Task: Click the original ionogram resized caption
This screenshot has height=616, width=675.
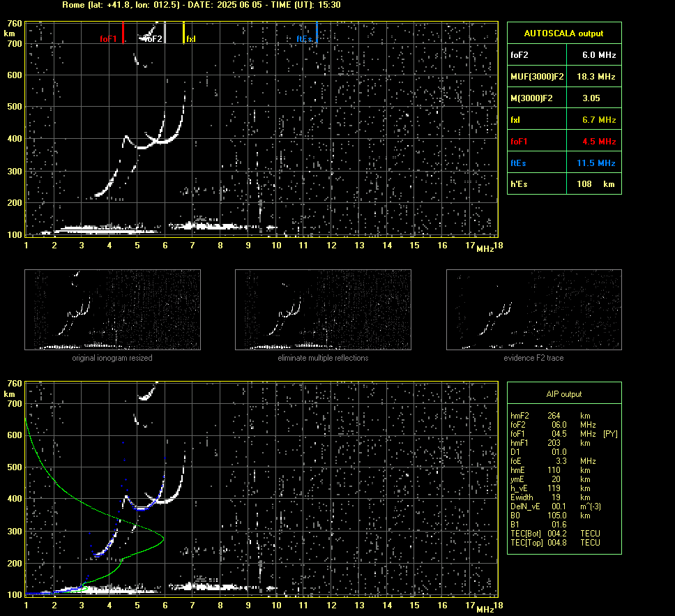Action: coord(112,358)
